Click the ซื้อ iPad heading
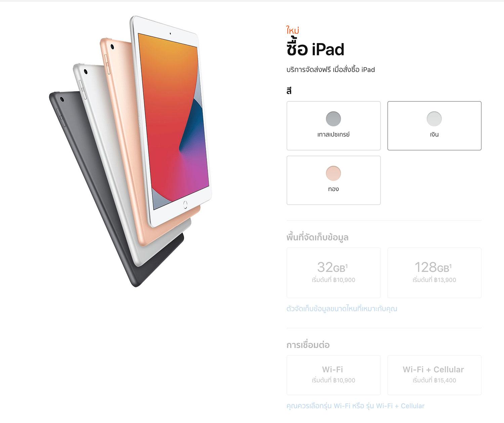The height and width of the screenshot is (423, 504). [x=315, y=49]
